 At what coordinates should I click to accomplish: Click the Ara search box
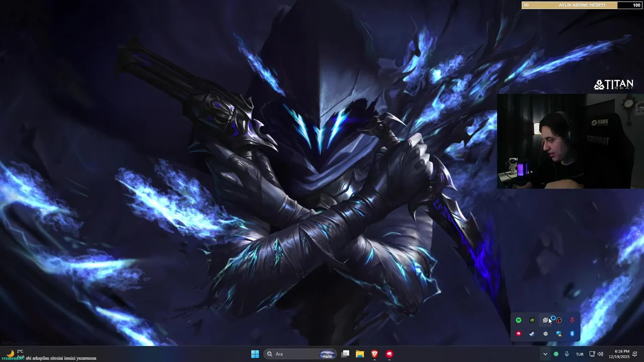coord(300,354)
